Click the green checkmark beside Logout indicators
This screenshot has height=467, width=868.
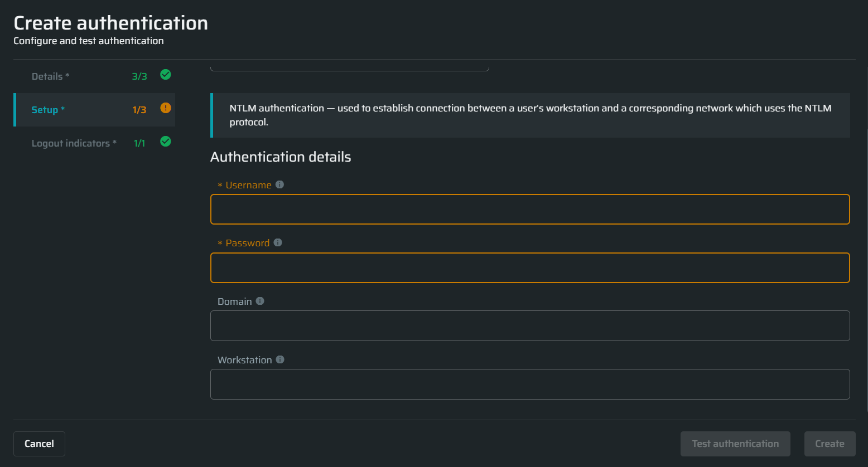(x=166, y=142)
